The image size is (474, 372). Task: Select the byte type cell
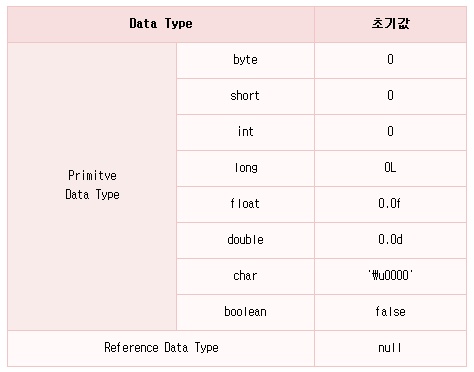tap(245, 60)
